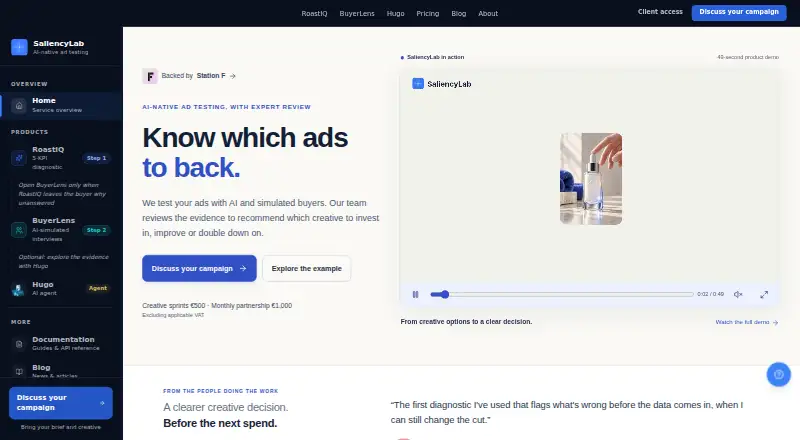Open RoastIQ 5-KPI diagnostic sidebar item
This screenshot has width=800, height=440.
(x=61, y=158)
